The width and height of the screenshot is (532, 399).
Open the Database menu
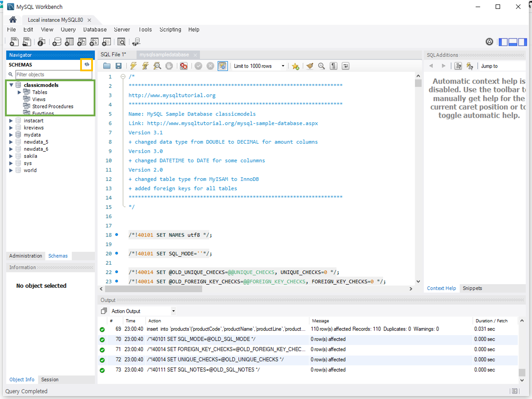[95, 30]
